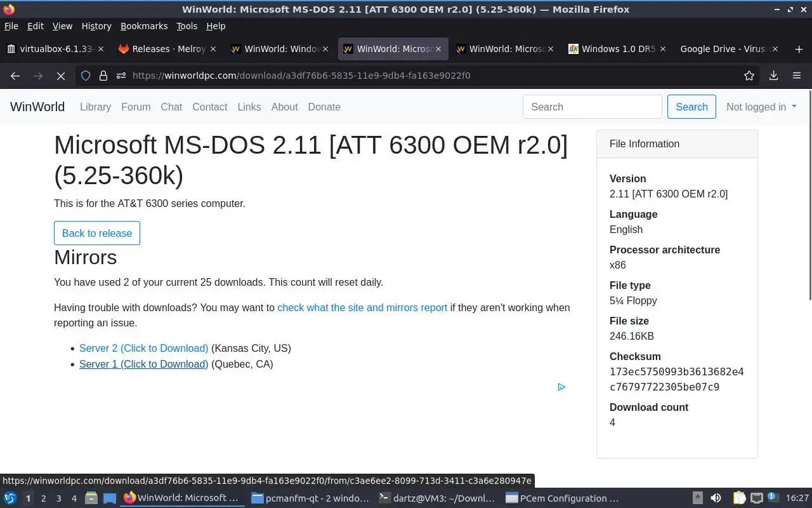Open the History menu
This screenshot has width=812, height=508.
[x=96, y=26]
